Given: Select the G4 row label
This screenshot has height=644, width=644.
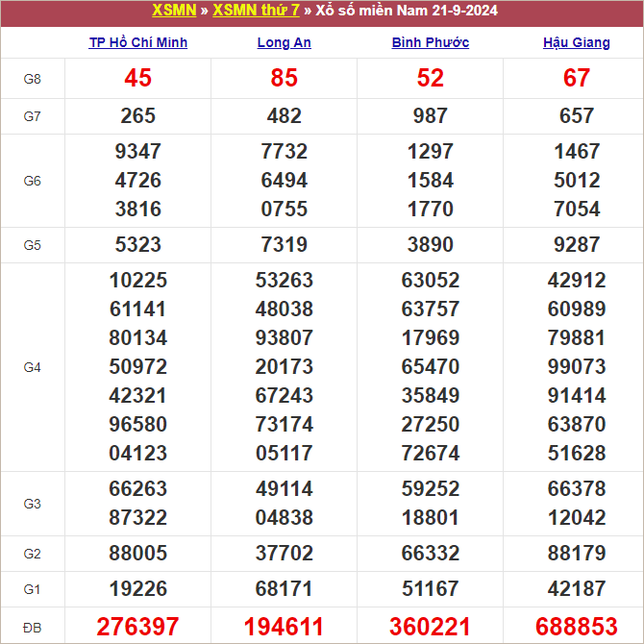Looking at the screenshot, I should pos(32,367).
